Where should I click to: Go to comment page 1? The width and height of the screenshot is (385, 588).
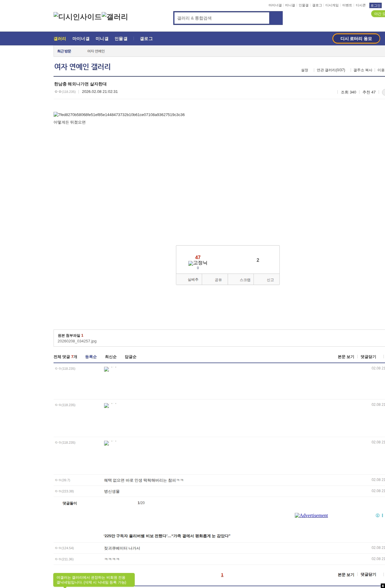[x=222, y=575]
